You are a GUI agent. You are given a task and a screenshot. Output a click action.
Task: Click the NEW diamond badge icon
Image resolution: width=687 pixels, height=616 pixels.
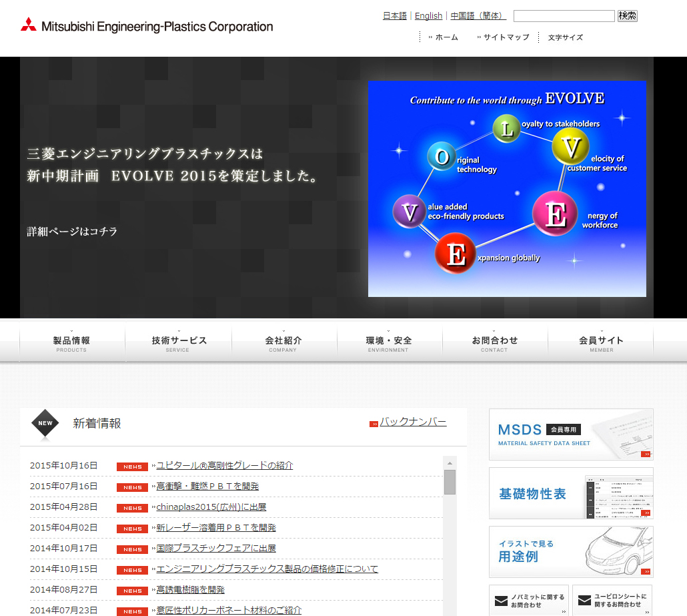pos(45,423)
